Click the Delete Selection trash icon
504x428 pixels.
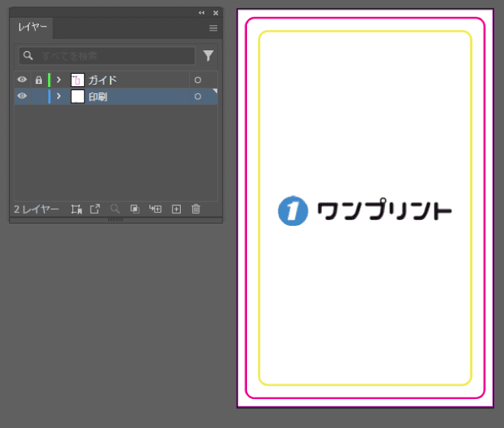tap(196, 209)
